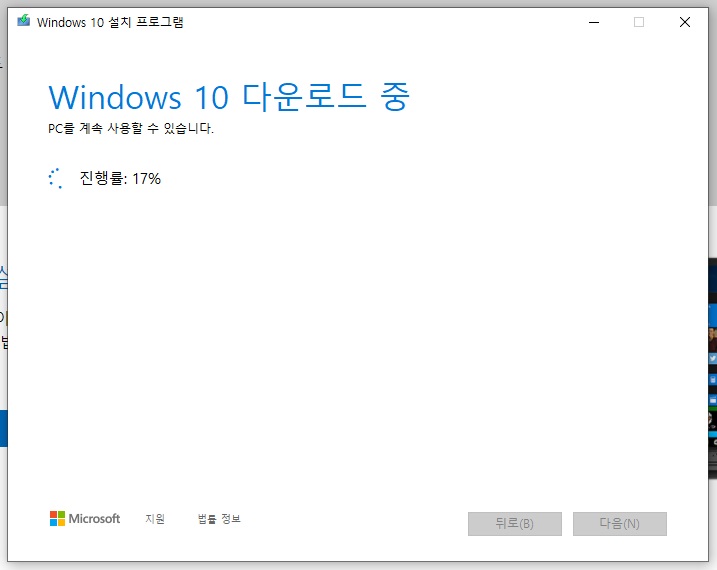717x570 pixels.
Task: Click the Windows 10 setup title bar icon
Action: tap(24, 21)
